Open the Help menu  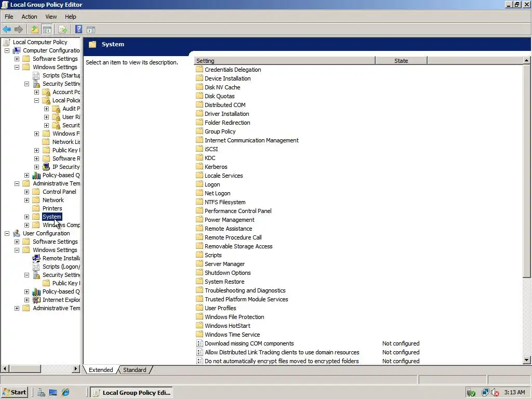(71, 17)
